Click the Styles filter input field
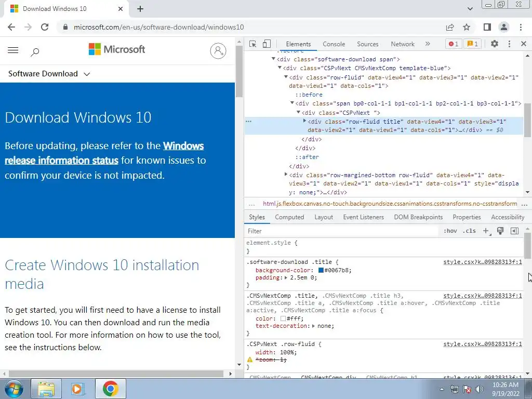The height and width of the screenshot is (399, 532). click(x=342, y=231)
